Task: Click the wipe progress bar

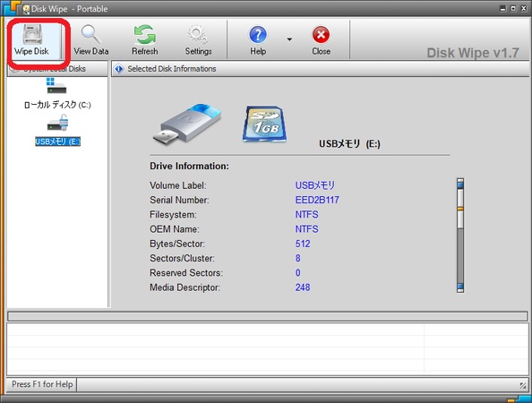Action: click(x=268, y=316)
